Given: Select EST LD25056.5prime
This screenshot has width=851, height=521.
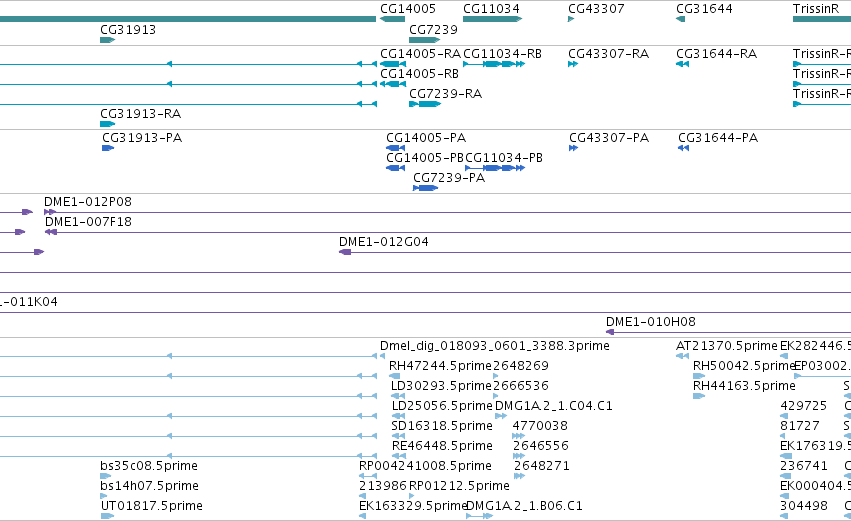Looking at the screenshot, I should (x=398, y=416).
